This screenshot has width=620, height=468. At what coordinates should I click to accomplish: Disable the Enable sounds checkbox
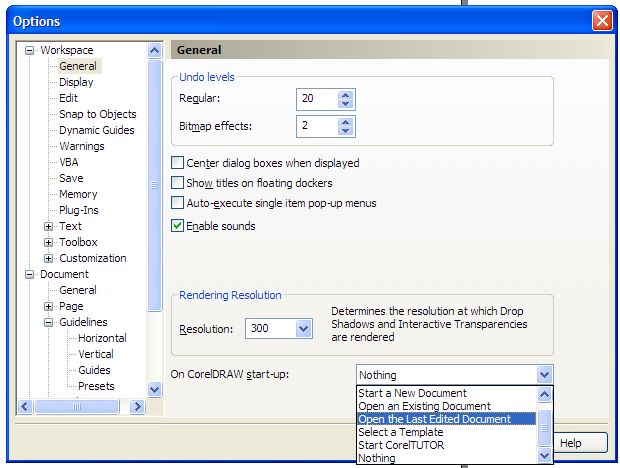pyautogui.click(x=177, y=226)
